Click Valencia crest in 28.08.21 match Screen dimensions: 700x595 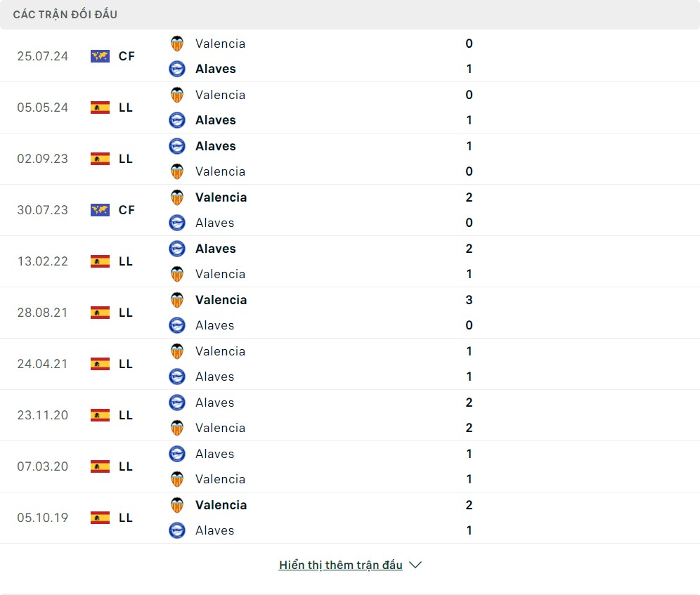point(177,300)
